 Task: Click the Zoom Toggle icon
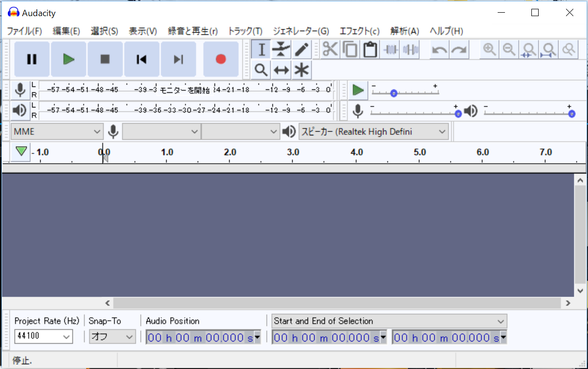coord(568,49)
